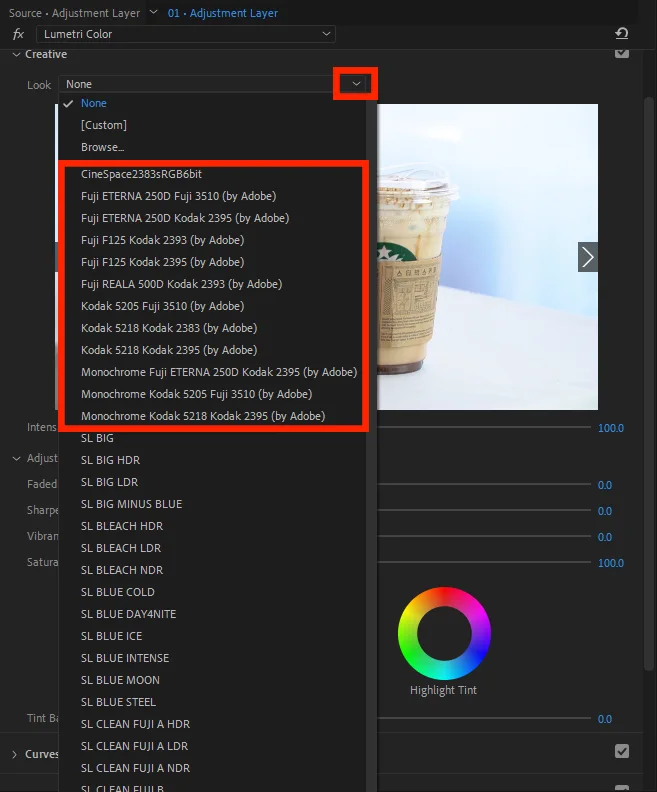Click the Sharpen slider track
The image size is (657, 792).
pyautogui.click(x=484, y=510)
